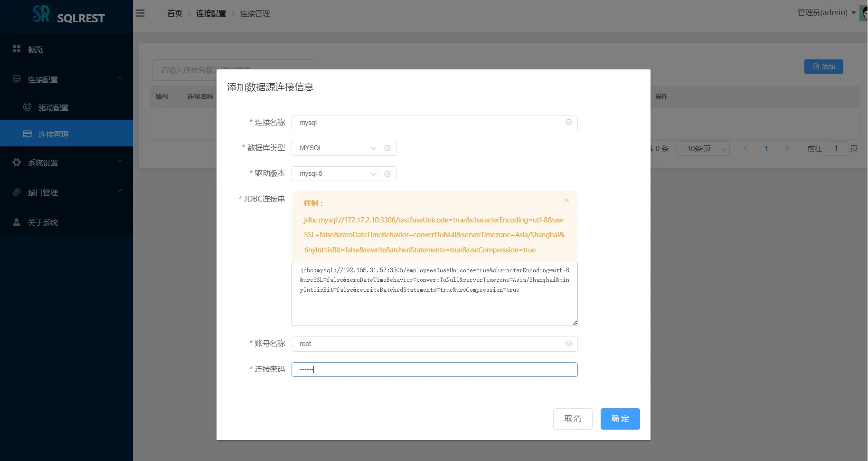The height and width of the screenshot is (461, 868).
Task: Click the 接口管理 interface management icon
Action: click(x=17, y=192)
